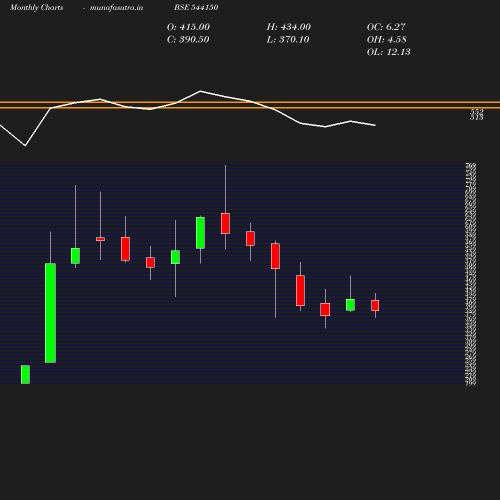500x500 pixels.
Task: Click the open price 'O: 415.00'
Action: pos(188,27)
